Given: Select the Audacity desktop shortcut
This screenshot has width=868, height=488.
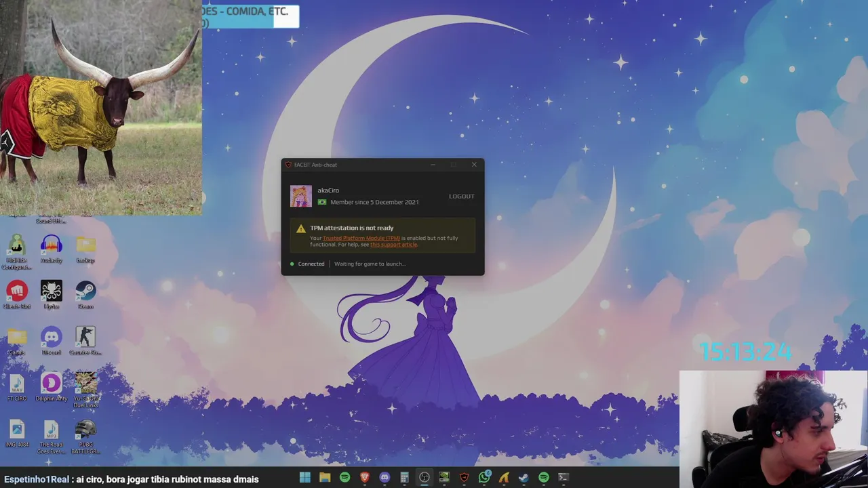Looking at the screenshot, I should tap(52, 249).
